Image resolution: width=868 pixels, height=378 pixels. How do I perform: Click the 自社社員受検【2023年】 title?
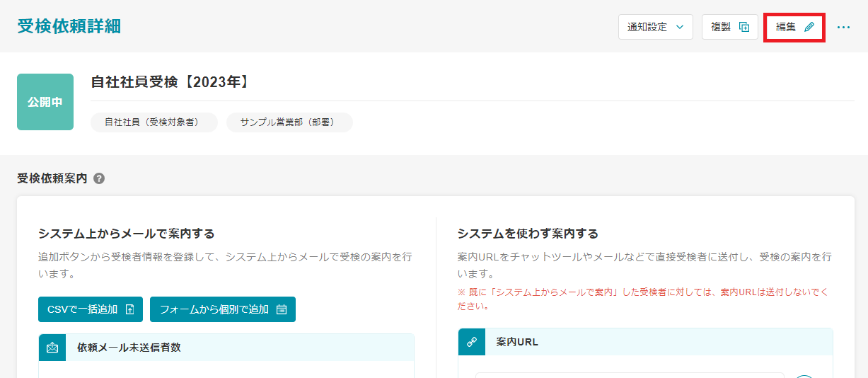[170, 82]
